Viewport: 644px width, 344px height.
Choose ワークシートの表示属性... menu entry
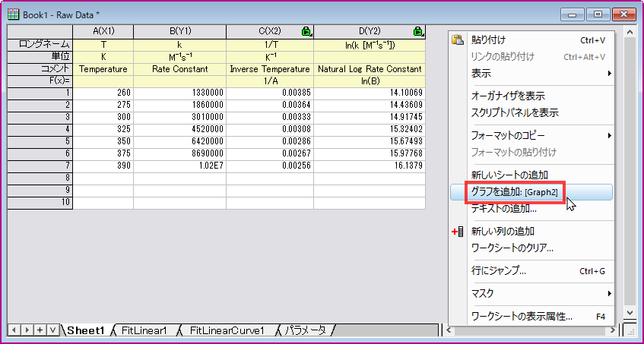[x=531, y=317]
